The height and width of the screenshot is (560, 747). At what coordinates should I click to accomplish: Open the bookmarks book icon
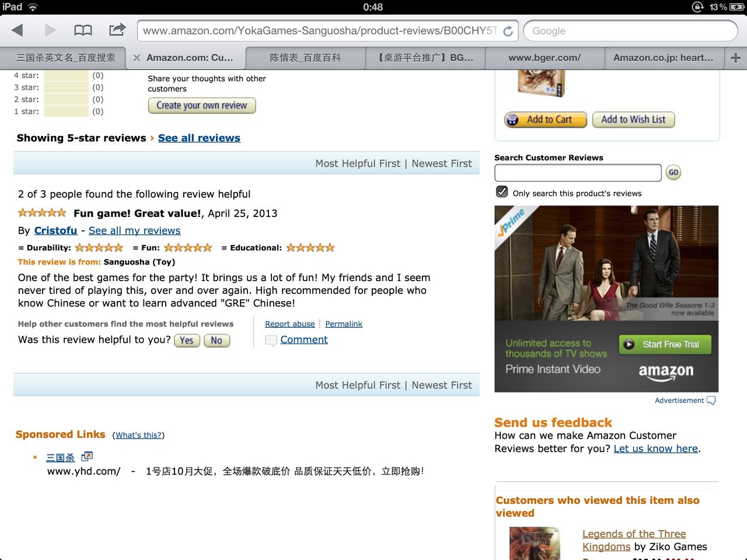tap(83, 30)
